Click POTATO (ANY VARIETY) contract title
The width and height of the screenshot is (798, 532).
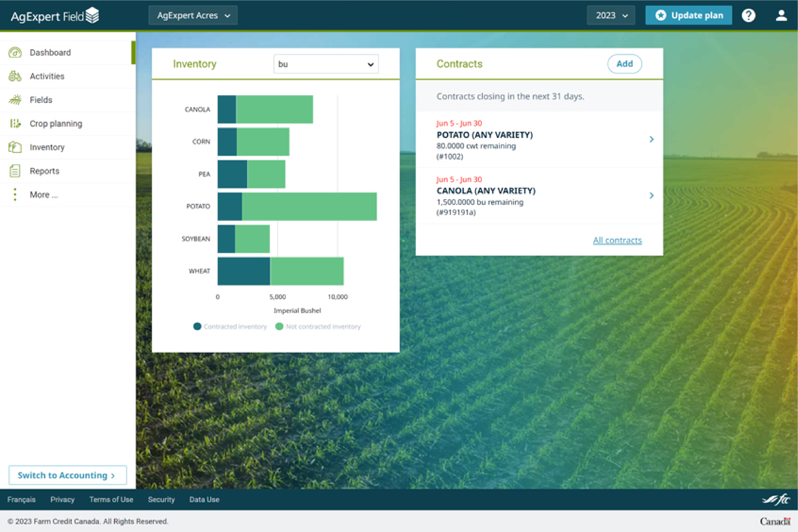pyautogui.click(x=484, y=135)
